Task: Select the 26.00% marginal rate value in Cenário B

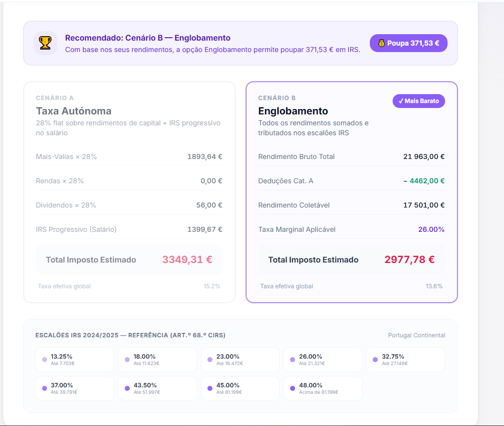Action: pos(431,229)
